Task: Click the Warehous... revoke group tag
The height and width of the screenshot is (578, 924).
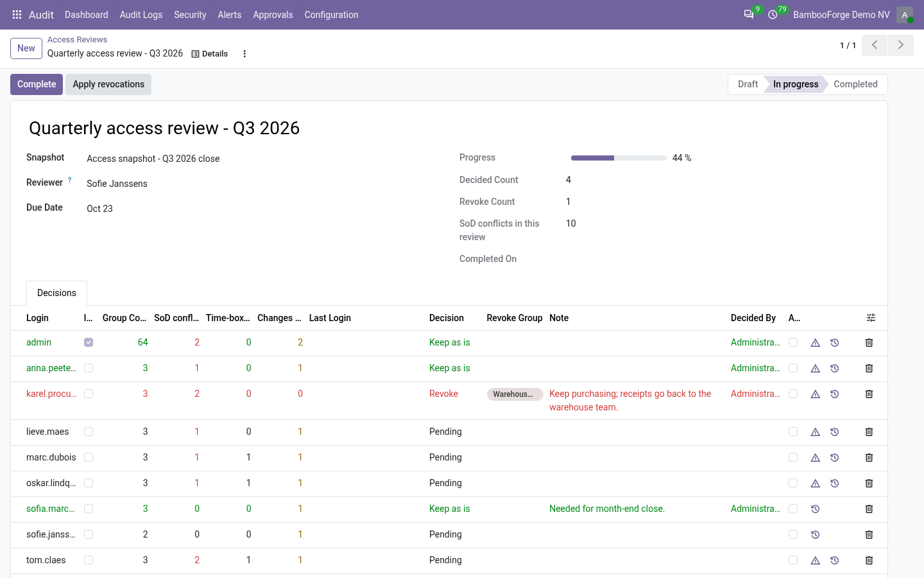Action: click(x=515, y=394)
